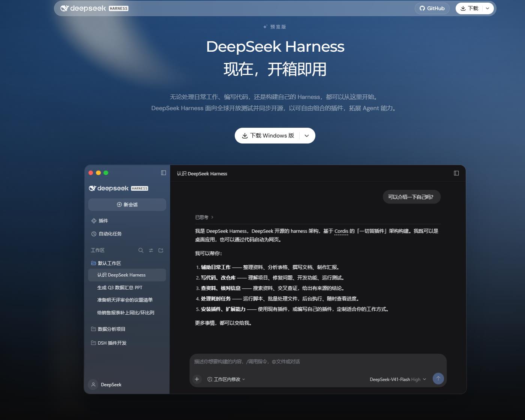
Task: Expand platform chevron next to 下载 Windows 版
Action: pos(307,136)
